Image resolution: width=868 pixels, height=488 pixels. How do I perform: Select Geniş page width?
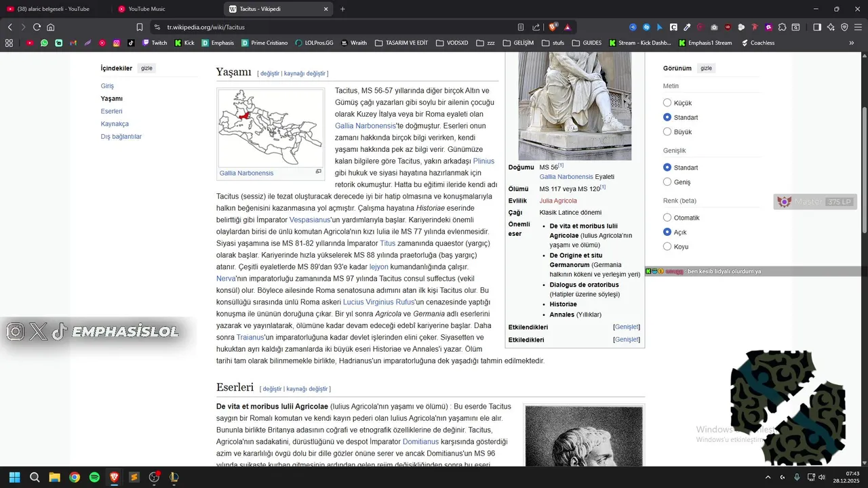[x=667, y=182]
